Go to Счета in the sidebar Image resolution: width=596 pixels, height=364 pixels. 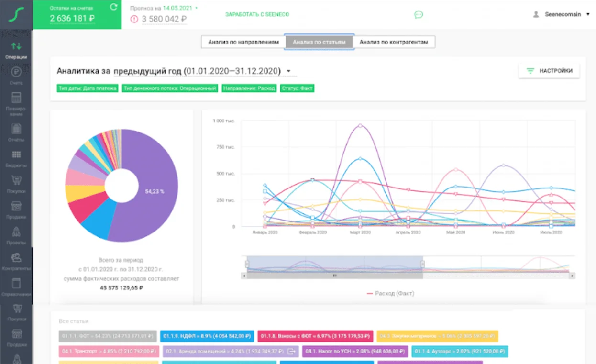pos(16,76)
